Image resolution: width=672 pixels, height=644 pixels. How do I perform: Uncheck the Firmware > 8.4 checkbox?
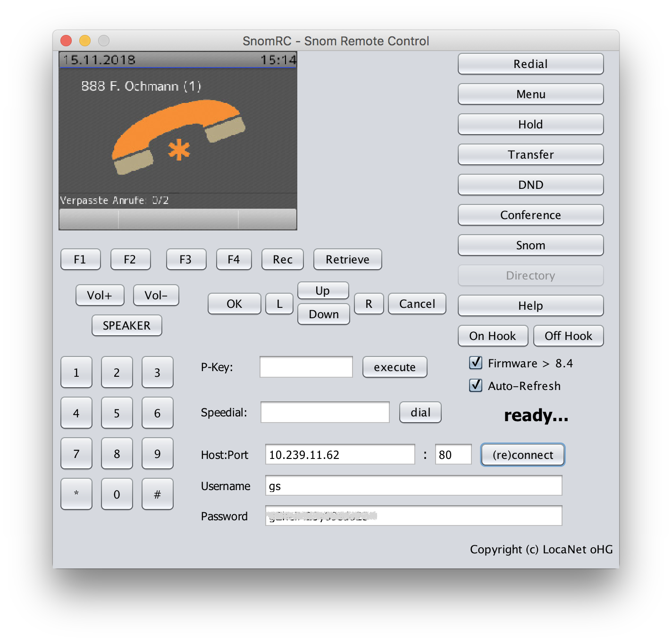476,363
